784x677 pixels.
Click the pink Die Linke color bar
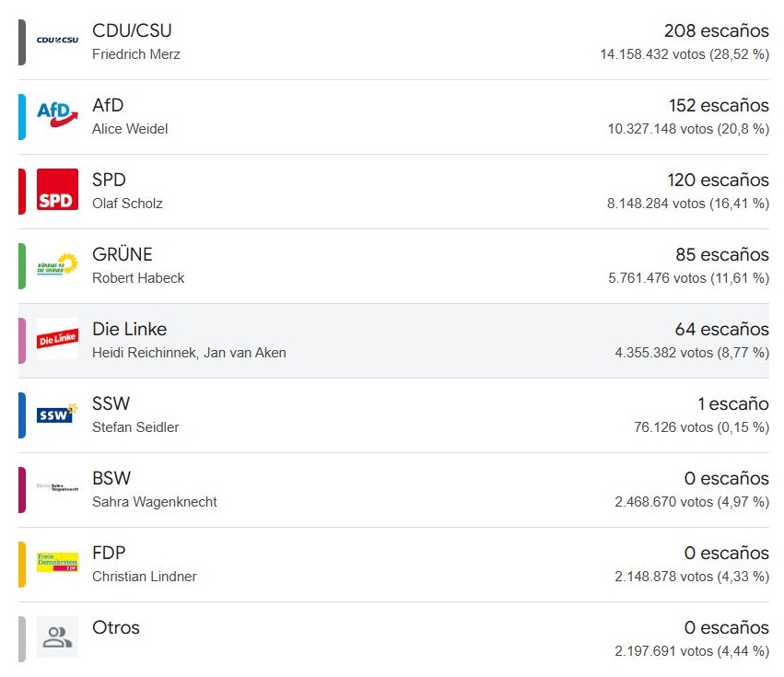click(22, 341)
